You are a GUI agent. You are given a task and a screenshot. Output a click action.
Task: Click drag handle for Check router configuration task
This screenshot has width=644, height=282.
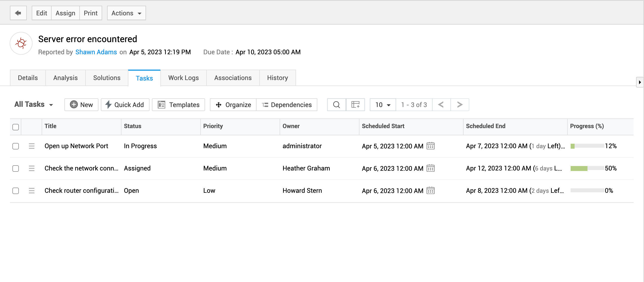31,191
